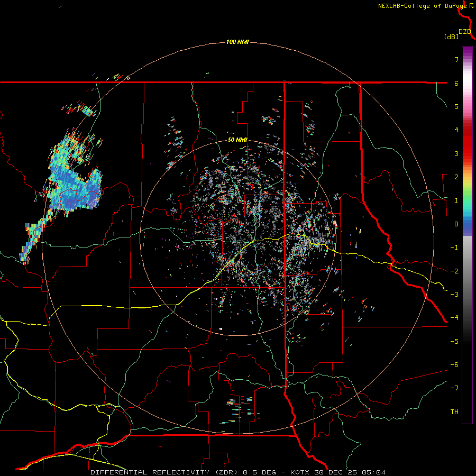Screen dimensions: 476x476
Task: Click the 4 value on the color scale
Action: [456, 130]
